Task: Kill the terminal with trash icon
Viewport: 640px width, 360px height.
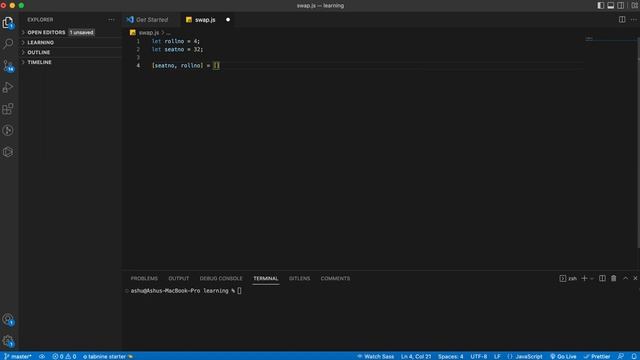Action: 613,278
